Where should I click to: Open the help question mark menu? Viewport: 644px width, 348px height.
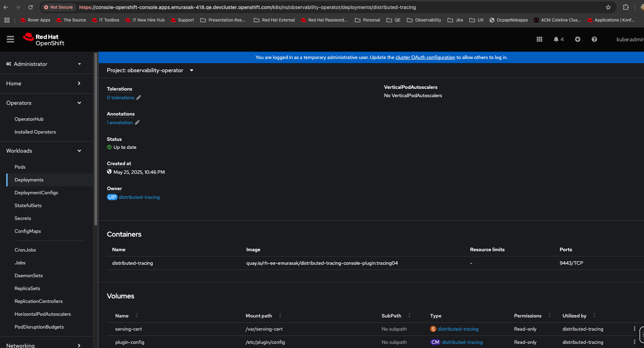pyautogui.click(x=594, y=40)
